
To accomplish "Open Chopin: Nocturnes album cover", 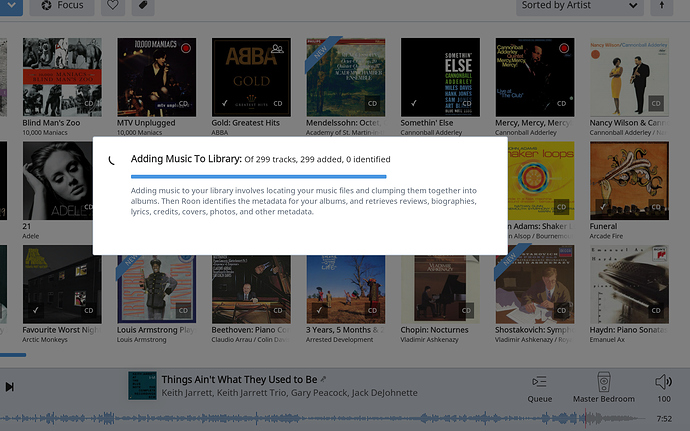I will pos(440,289).
